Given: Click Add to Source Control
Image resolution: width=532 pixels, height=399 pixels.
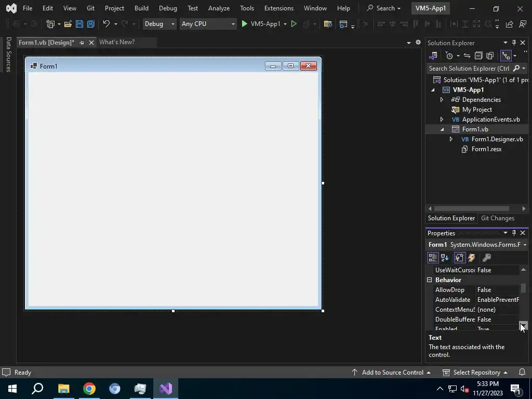Looking at the screenshot, I should pyautogui.click(x=391, y=372).
